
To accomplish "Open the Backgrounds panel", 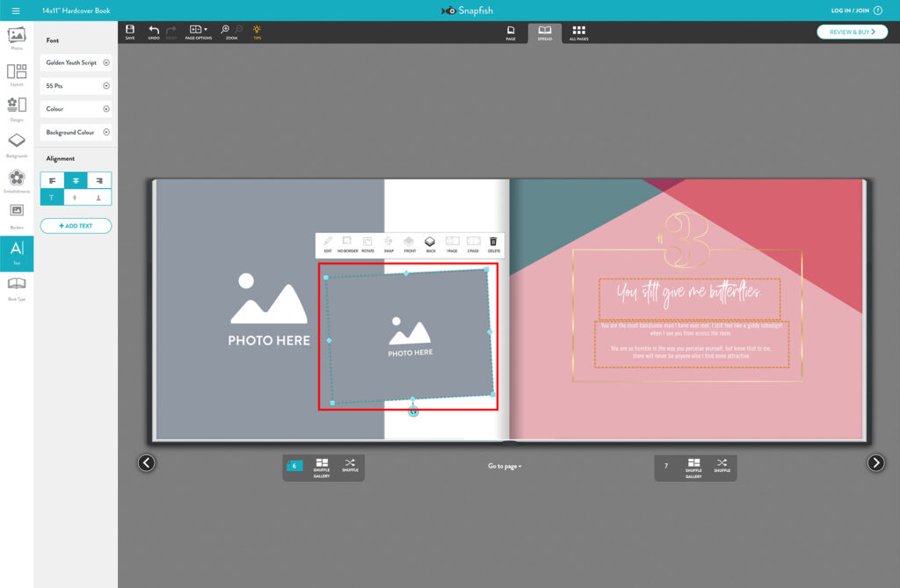I will tap(16, 144).
